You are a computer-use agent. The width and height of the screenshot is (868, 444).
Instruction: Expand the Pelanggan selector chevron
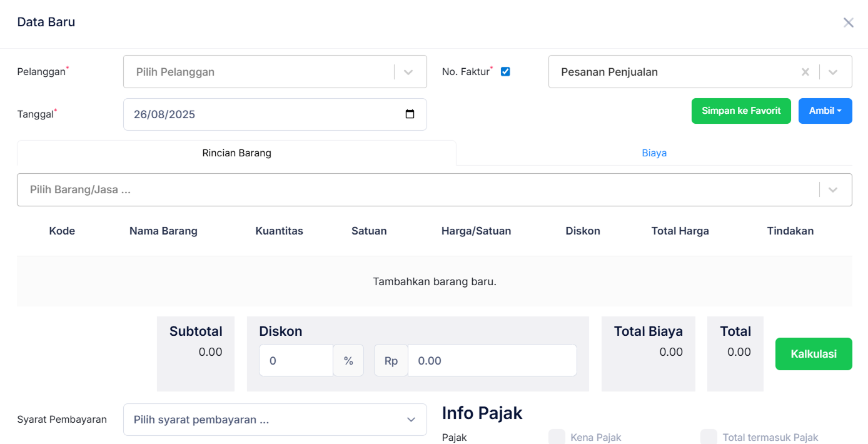(x=408, y=71)
